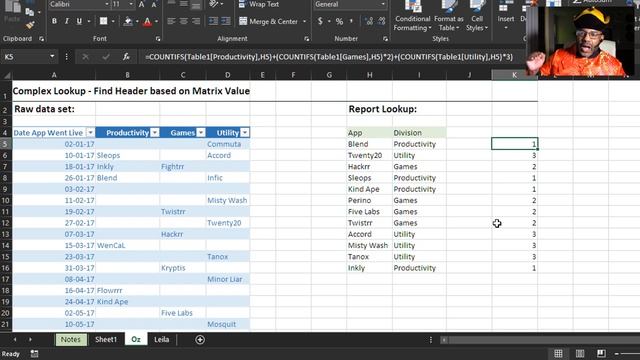Click the Insert Function fx icon
The height and width of the screenshot is (360, 640).
coord(126,57)
